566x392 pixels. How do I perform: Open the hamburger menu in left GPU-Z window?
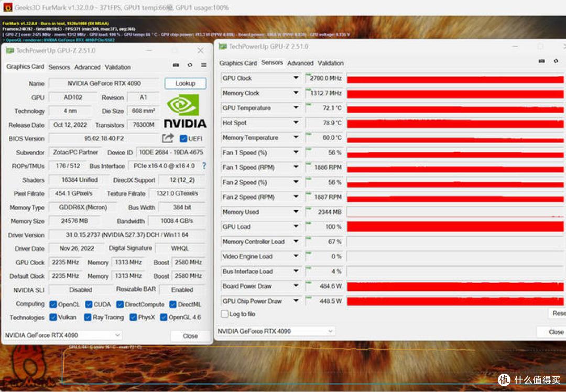pos(204,65)
